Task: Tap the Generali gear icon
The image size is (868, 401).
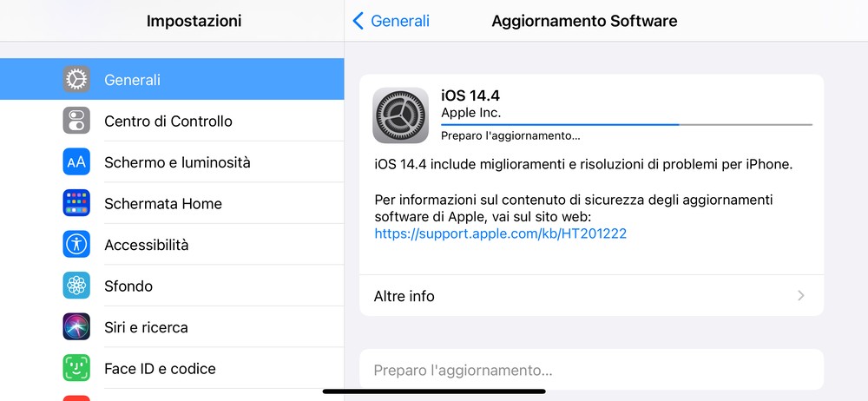Action: (76, 80)
